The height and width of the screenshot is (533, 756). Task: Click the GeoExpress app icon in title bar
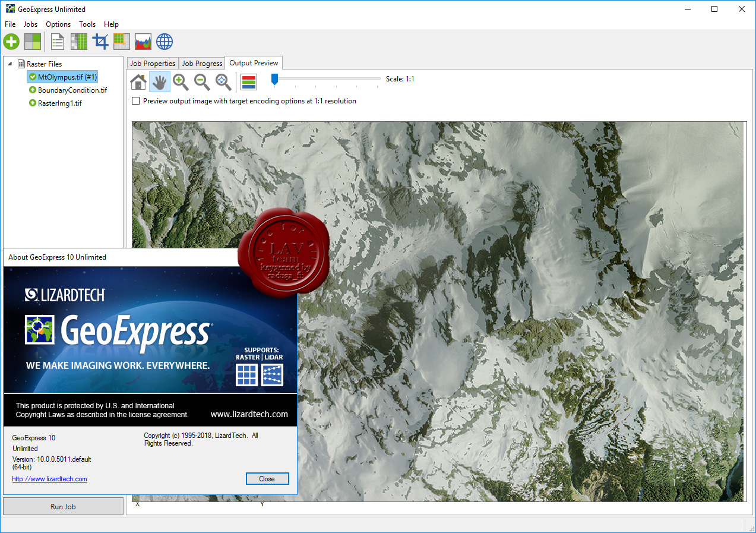[10, 9]
